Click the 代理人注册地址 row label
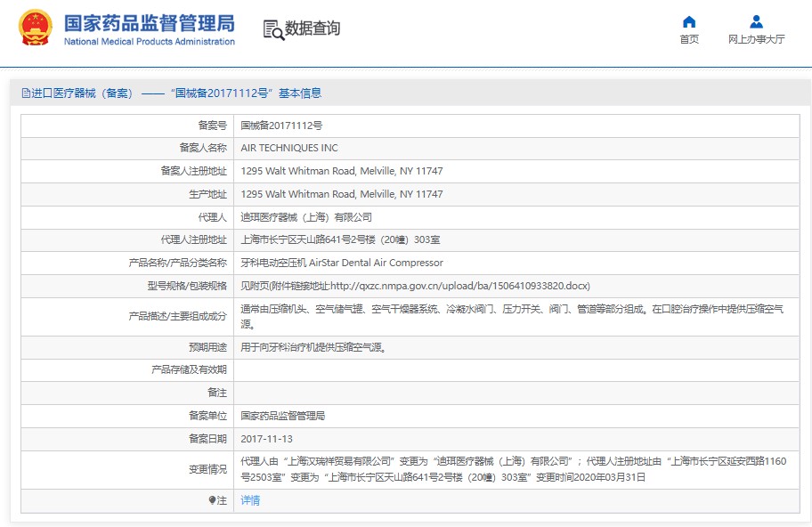This screenshot has height=527, width=812. pyautogui.click(x=194, y=239)
